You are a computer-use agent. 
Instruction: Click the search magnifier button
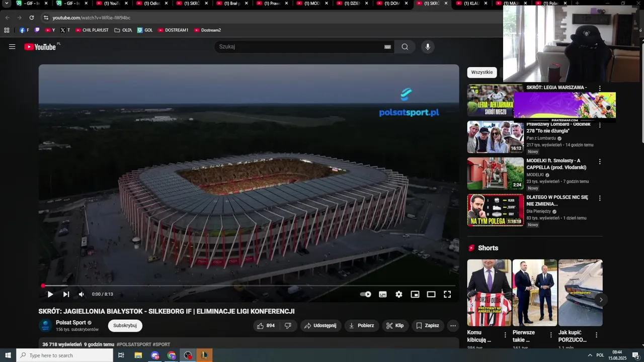click(x=405, y=47)
